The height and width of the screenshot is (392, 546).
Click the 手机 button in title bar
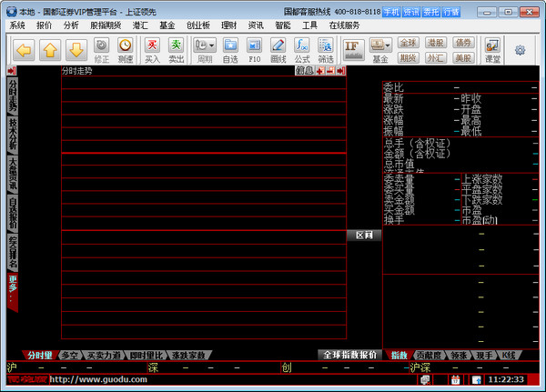[x=391, y=12]
